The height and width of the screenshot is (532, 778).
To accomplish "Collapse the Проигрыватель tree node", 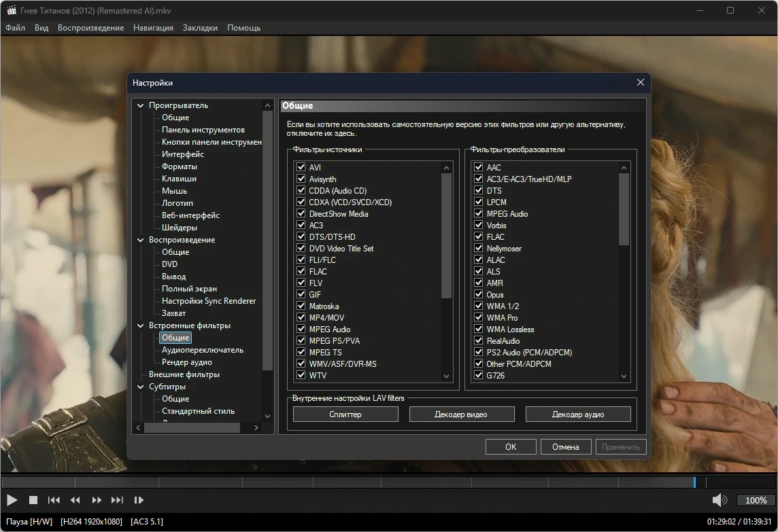I will (x=140, y=105).
